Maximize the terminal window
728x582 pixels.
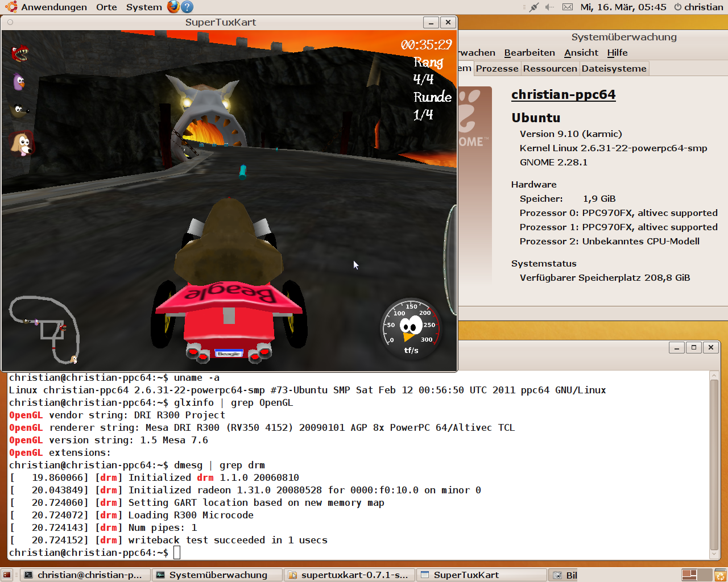tap(694, 347)
